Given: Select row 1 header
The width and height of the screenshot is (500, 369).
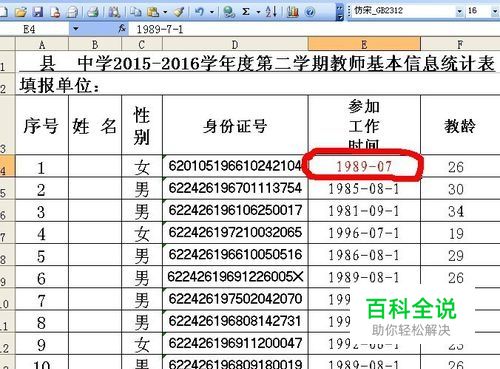Looking at the screenshot, I should tap(7, 62).
